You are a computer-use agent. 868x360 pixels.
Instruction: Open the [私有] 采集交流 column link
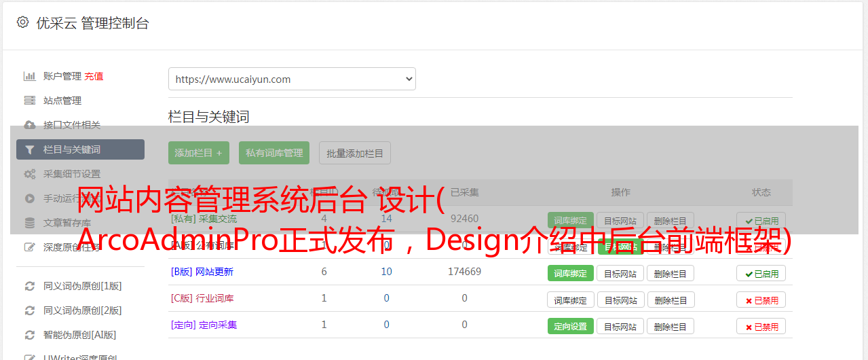click(x=204, y=219)
